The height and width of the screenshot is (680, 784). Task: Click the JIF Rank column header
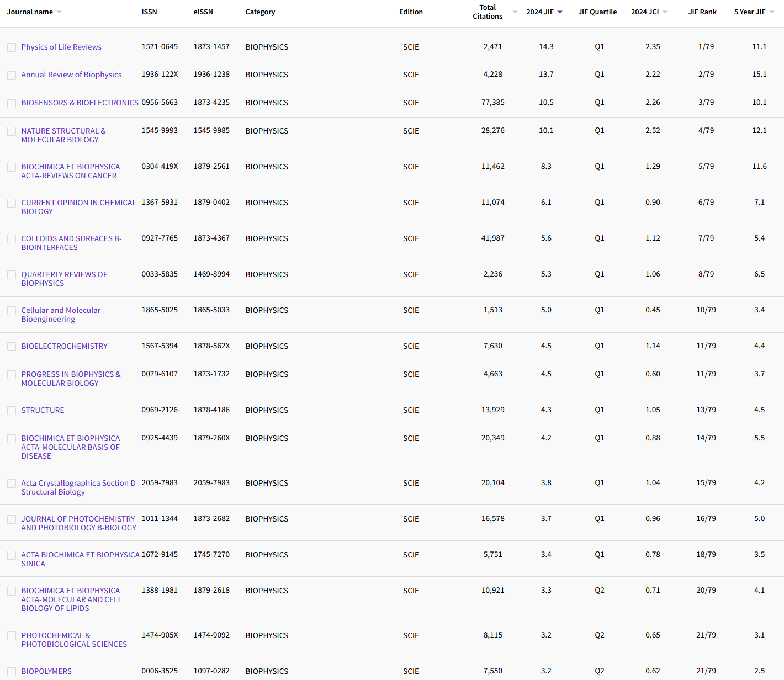pyautogui.click(x=702, y=12)
